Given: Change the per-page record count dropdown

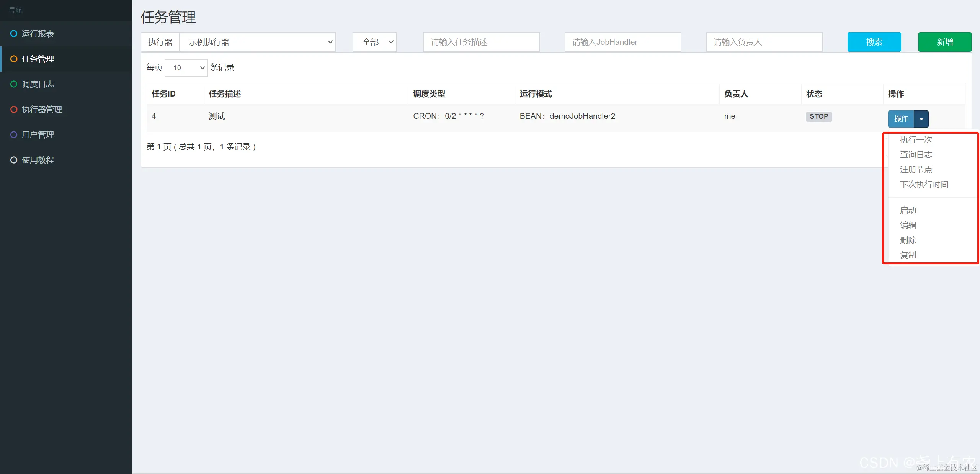Looking at the screenshot, I should pyautogui.click(x=186, y=67).
